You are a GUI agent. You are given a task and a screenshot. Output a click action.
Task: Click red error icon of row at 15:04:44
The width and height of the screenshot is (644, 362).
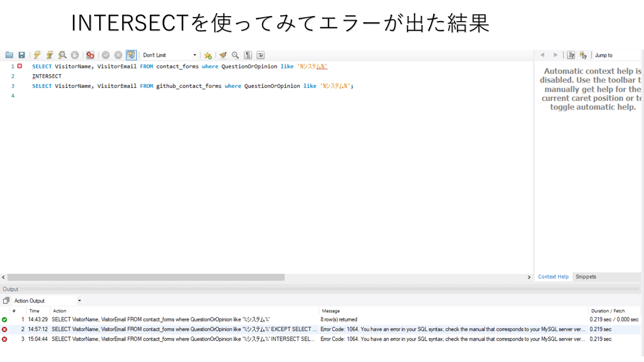pos(5,339)
